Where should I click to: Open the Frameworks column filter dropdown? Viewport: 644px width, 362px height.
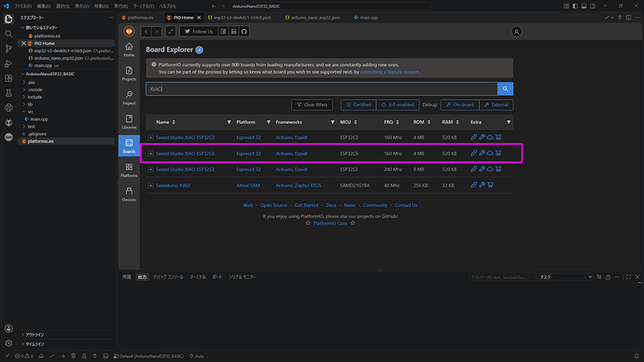pos(332,122)
